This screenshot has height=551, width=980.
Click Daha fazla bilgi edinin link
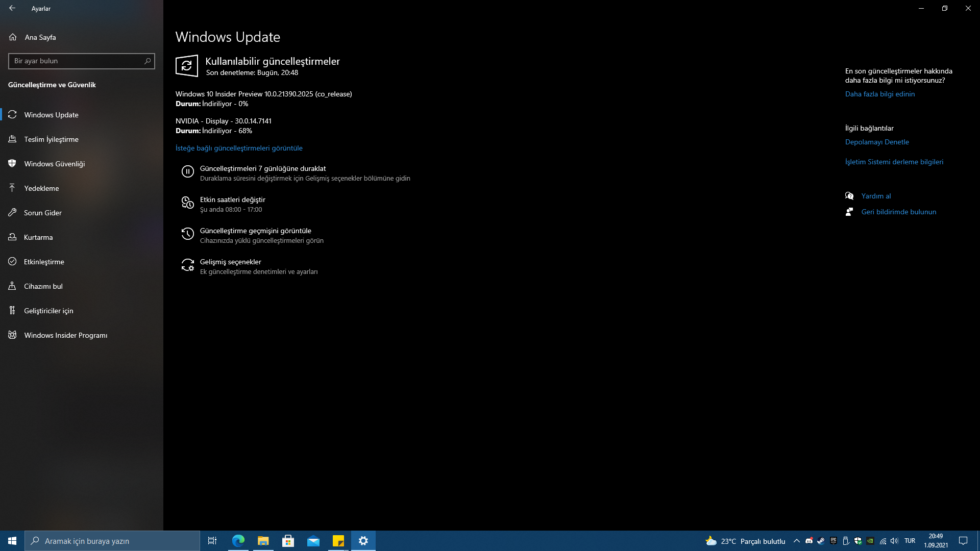click(879, 94)
